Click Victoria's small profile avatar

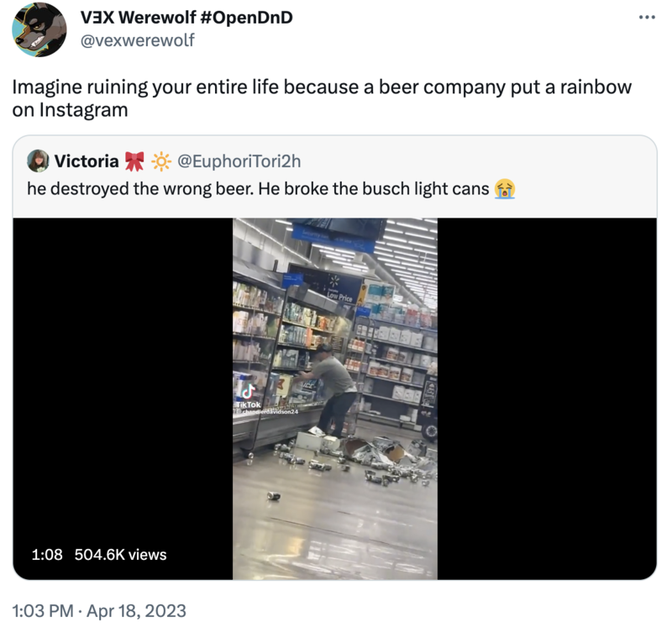point(38,161)
